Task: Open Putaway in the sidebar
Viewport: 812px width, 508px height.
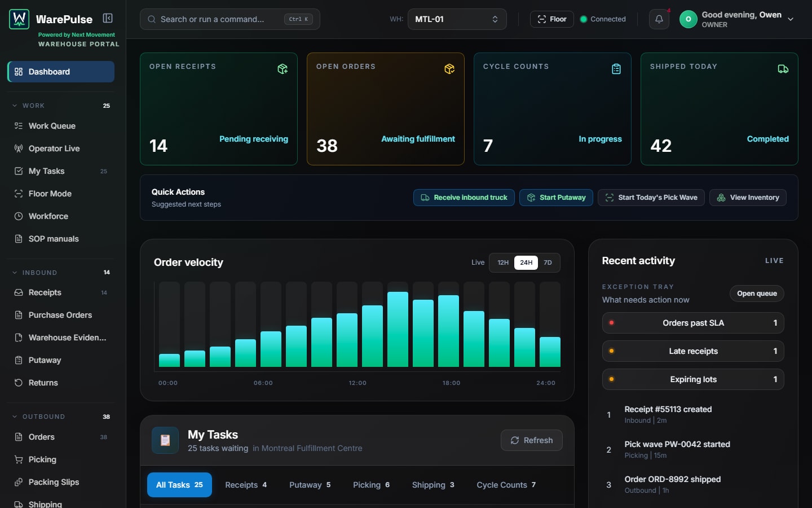Action: click(x=61, y=360)
